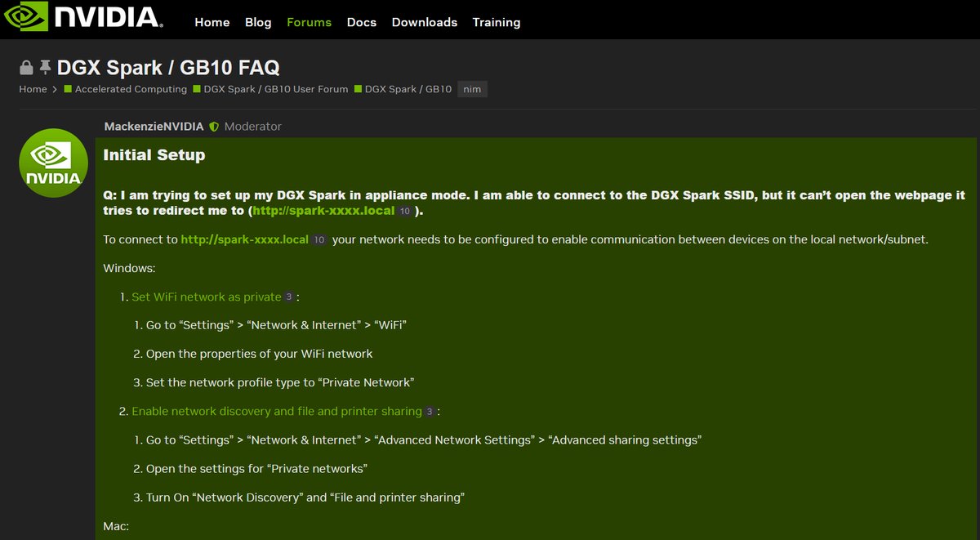Click the Home breadcrumb link
Screen dimensions: 980x540
(x=33, y=89)
